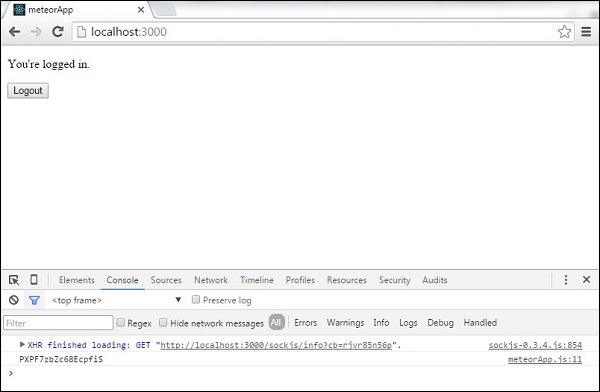Close the DevTools panel
Image resolution: width=600 pixels, height=392 pixels.
pyautogui.click(x=586, y=279)
